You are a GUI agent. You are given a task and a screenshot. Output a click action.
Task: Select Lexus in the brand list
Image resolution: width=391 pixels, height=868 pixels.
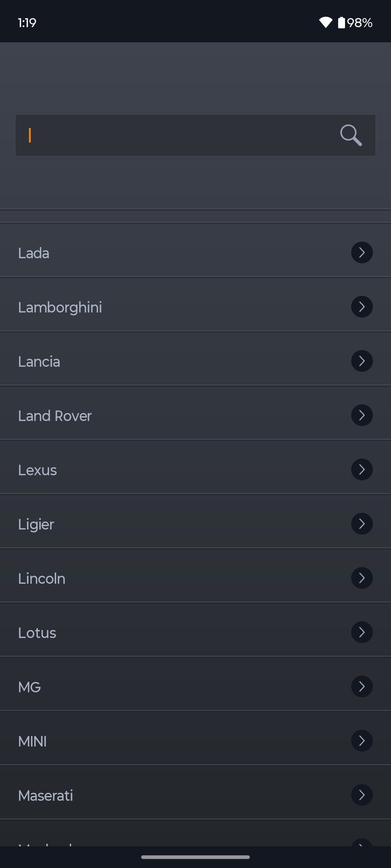click(x=38, y=470)
